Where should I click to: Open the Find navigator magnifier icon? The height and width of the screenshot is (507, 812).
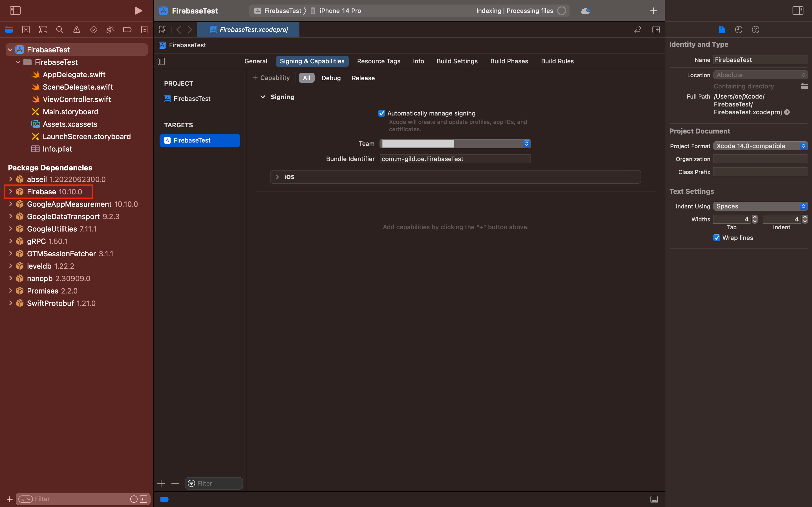[60, 30]
